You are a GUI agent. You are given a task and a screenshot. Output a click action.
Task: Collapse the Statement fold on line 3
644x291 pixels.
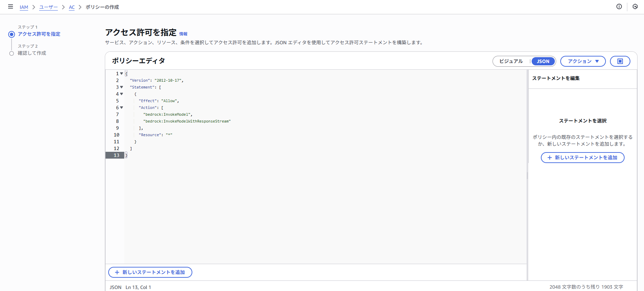pyautogui.click(x=122, y=87)
